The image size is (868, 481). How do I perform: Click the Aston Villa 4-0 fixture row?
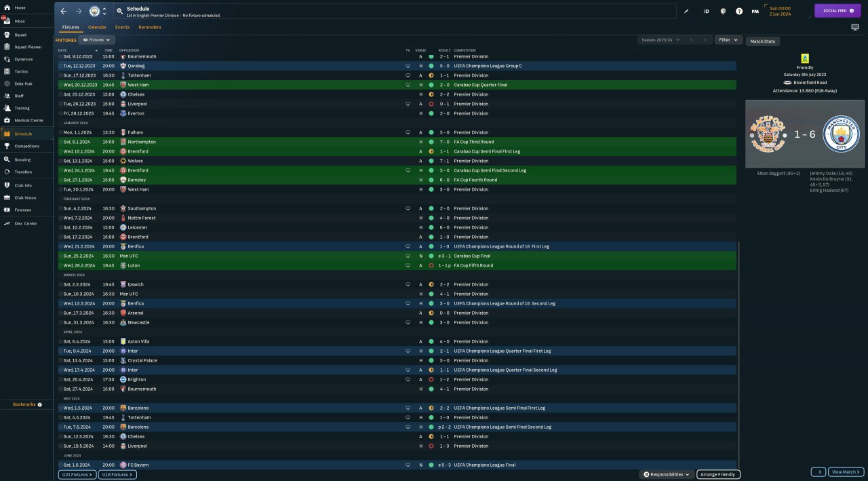(397, 341)
